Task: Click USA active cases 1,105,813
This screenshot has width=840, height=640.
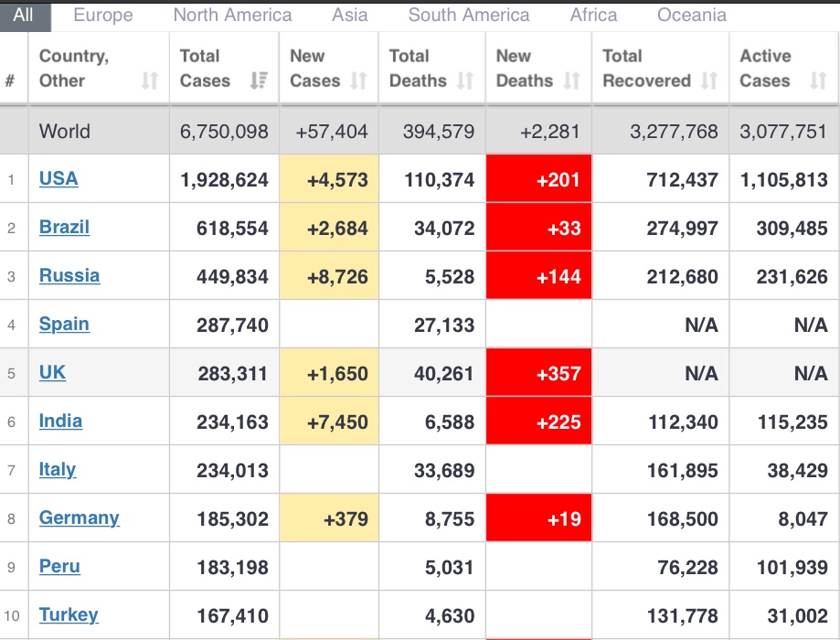Action: [783, 180]
